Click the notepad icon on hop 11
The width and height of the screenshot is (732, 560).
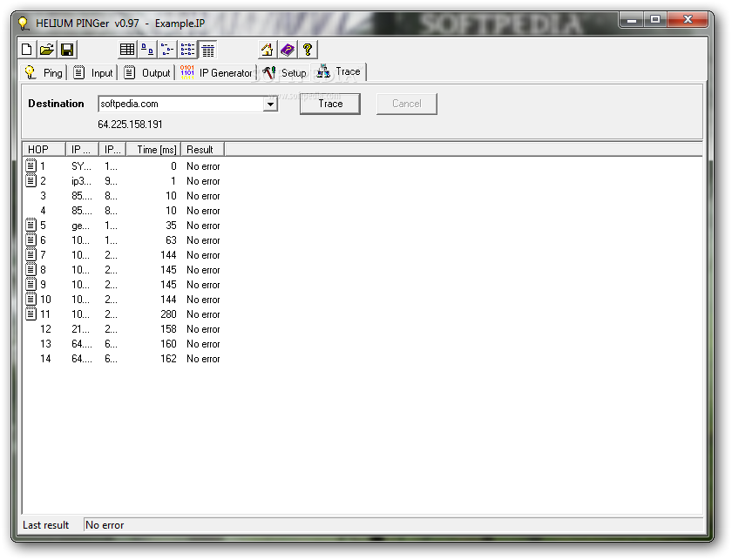[30, 314]
